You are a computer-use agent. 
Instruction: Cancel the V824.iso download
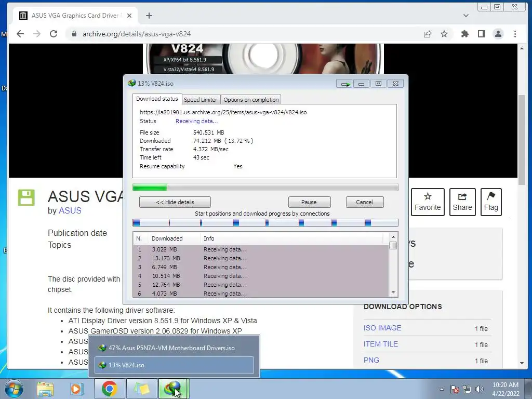[x=365, y=202]
